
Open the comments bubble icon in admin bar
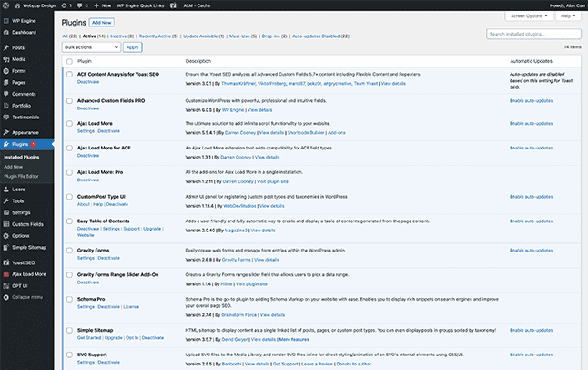tap(79, 5)
